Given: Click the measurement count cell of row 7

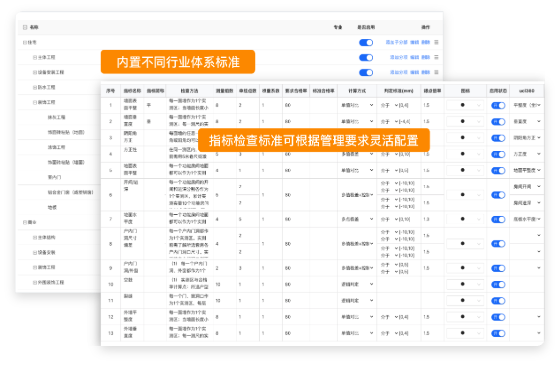Looking at the screenshot, I should point(225,219).
